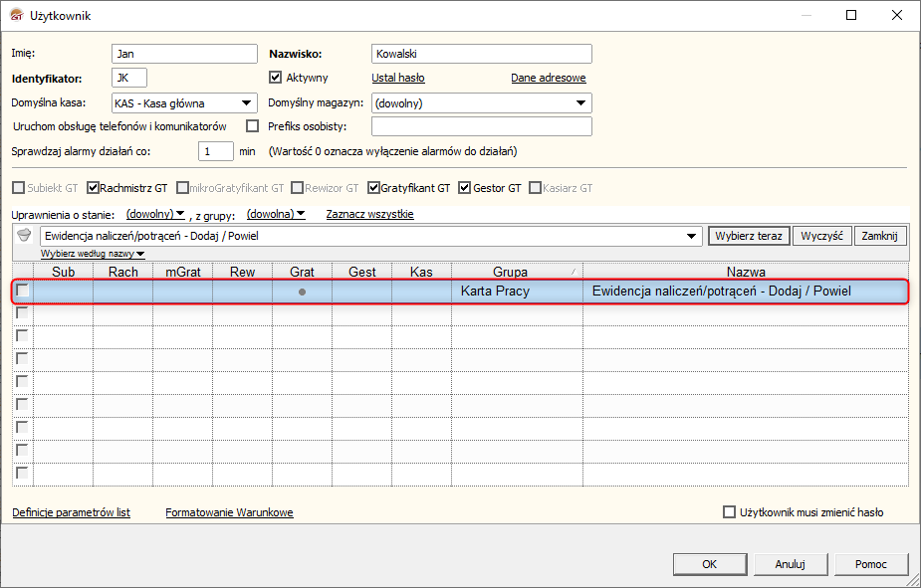Close the Użytkownik window
Image resolution: width=921 pixels, height=588 pixels.
tap(897, 15)
